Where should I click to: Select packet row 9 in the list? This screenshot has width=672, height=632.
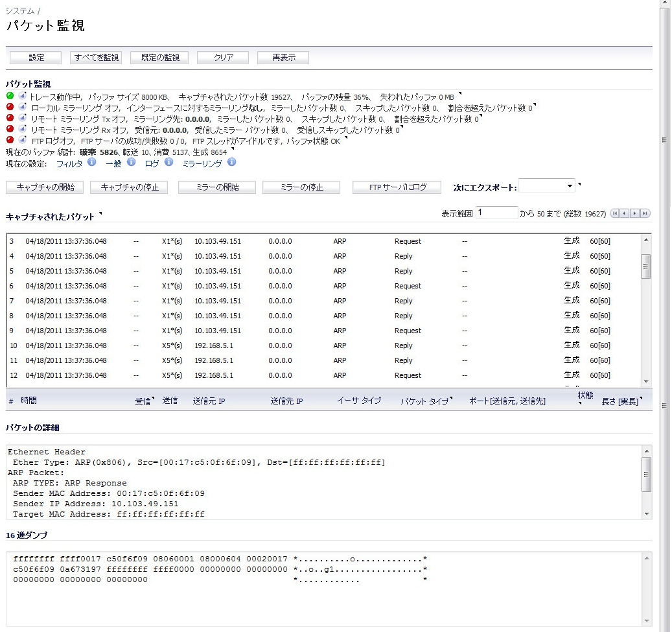pos(324,331)
